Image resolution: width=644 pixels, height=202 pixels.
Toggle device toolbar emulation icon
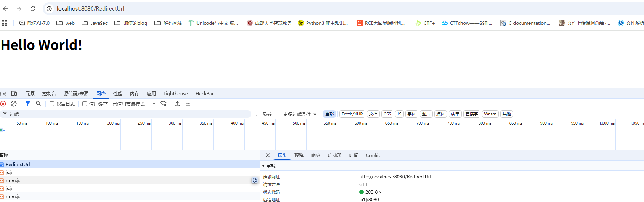[x=14, y=94]
